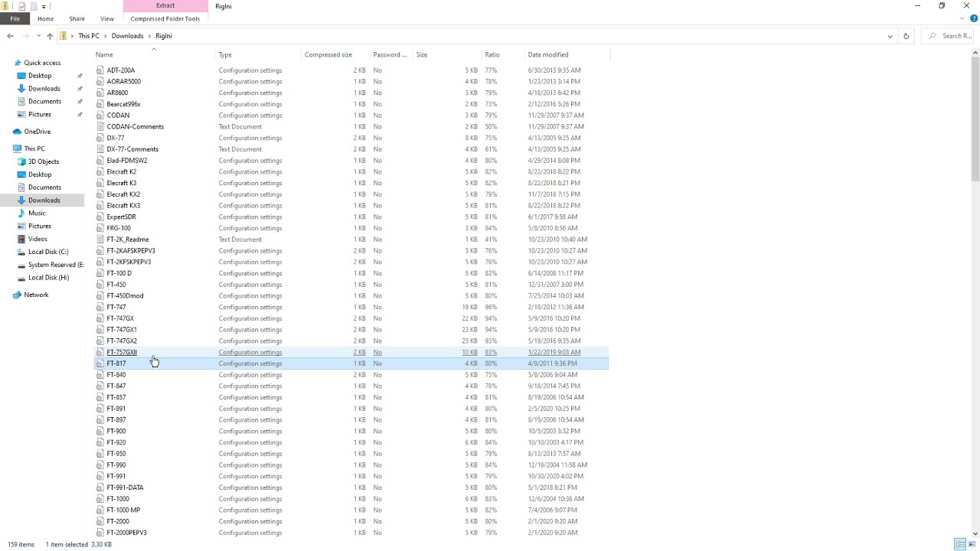Viewport: 980px width, 551px height.
Task: Select the FT-757GXII file name
Action: (x=122, y=352)
